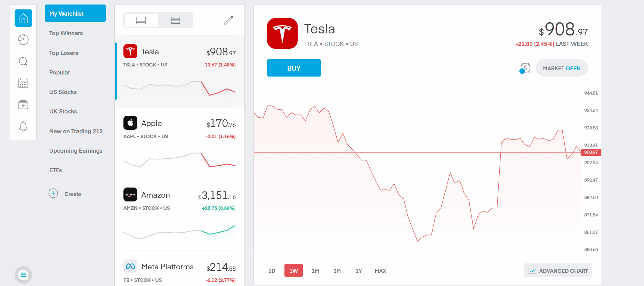Open the Upcoming Earnings list
This screenshot has width=644, height=286.
[76, 151]
